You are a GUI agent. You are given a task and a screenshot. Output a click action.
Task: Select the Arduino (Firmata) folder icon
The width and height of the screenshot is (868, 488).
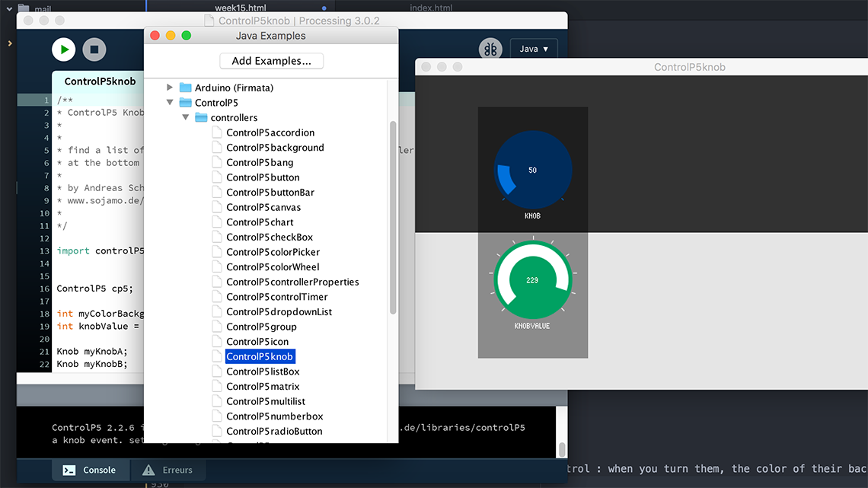[186, 88]
